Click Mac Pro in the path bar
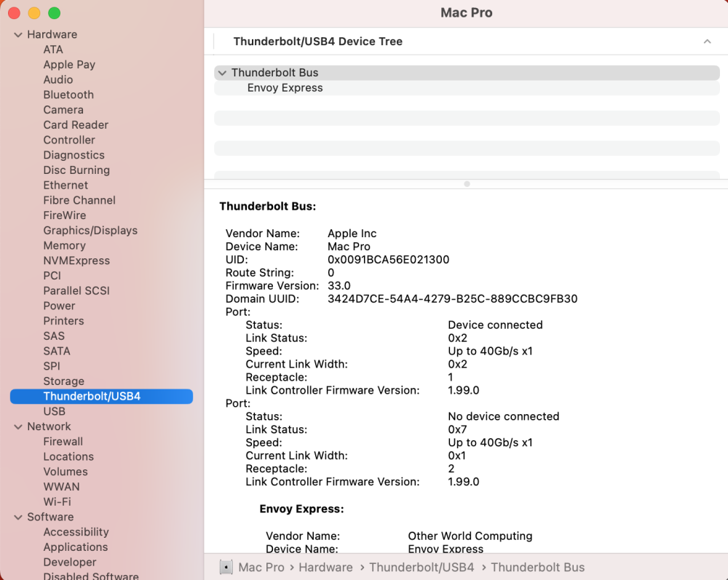 pos(261,568)
